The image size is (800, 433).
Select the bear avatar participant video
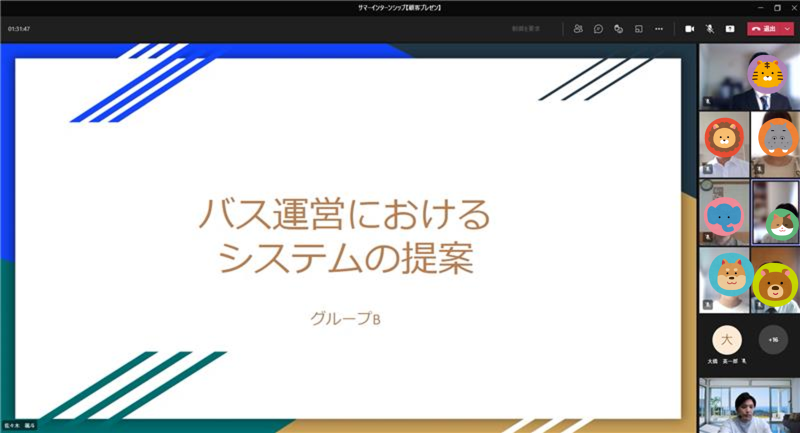[775, 281]
